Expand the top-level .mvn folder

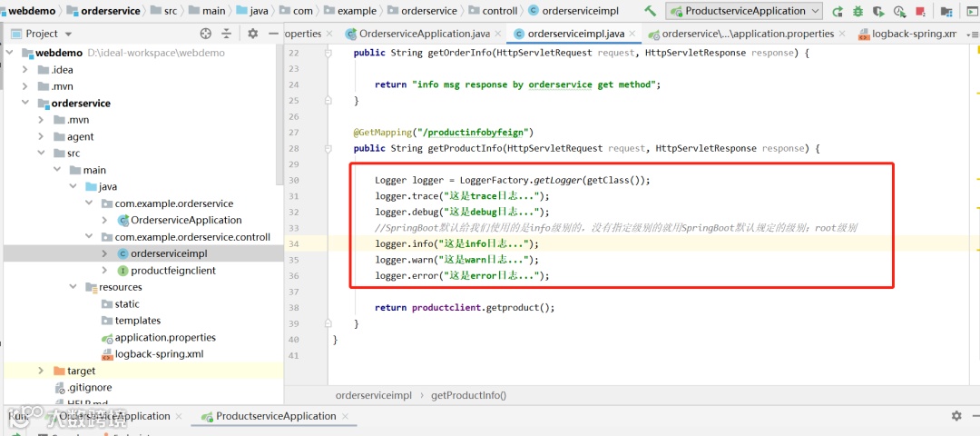[x=25, y=86]
